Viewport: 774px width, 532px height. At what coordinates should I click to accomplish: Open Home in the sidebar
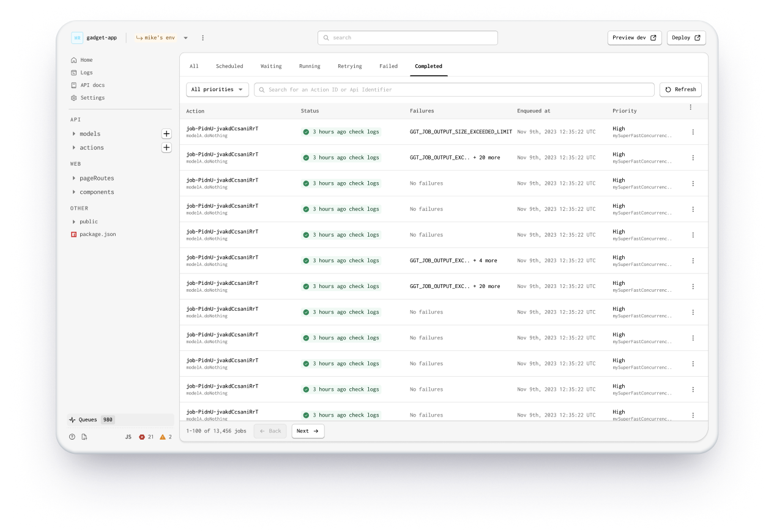pyautogui.click(x=82, y=60)
